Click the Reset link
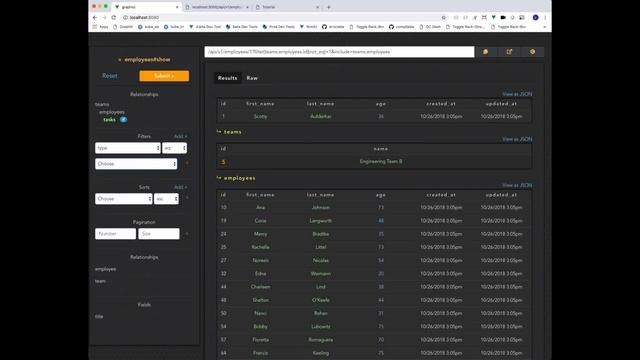The width and height of the screenshot is (640, 360). point(109,76)
